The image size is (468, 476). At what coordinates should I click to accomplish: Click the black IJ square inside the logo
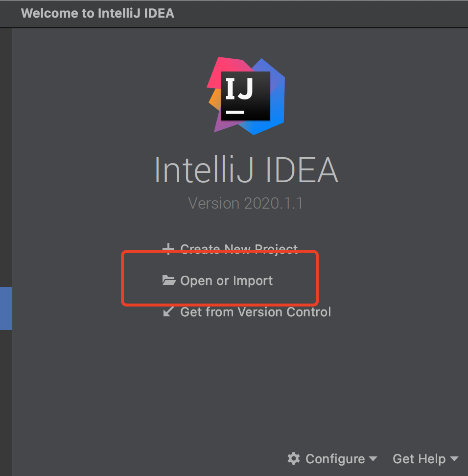pyautogui.click(x=246, y=96)
